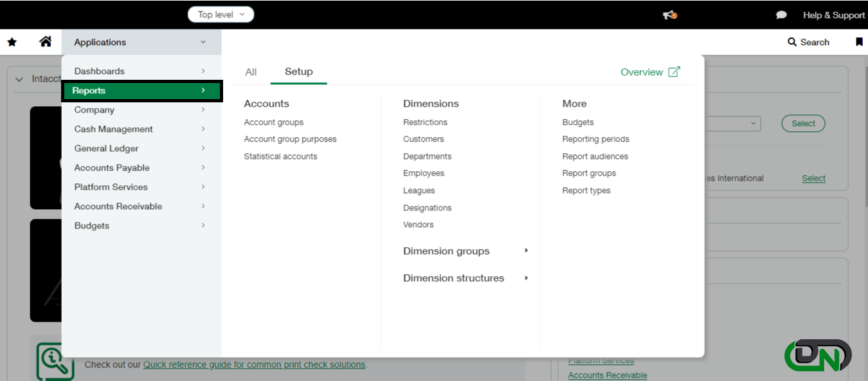Image resolution: width=868 pixels, height=381 pixels.
Task: Go to the home dashboard icon
Action: click(x=45, y=41)
